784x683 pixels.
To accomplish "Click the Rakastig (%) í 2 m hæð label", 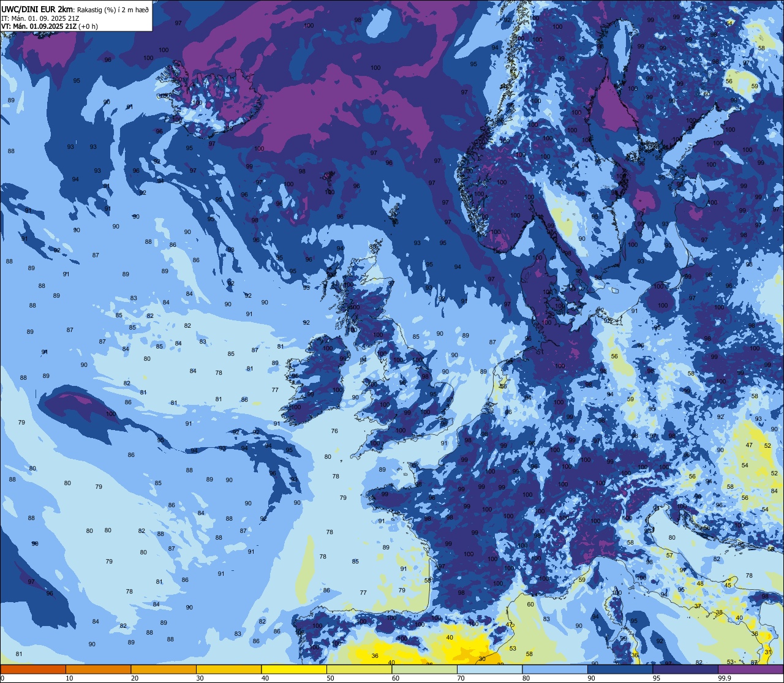I will coord(114,9).
